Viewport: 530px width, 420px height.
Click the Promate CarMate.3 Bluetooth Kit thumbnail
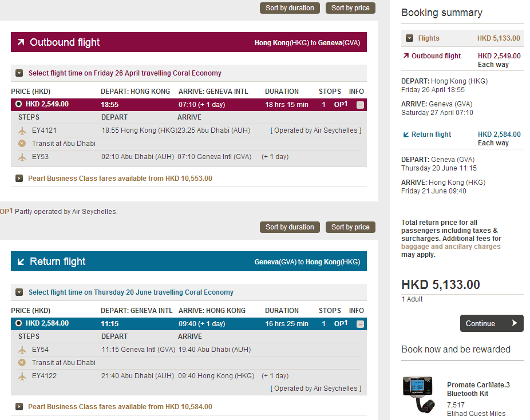pyautogui.click(x=421, y=396)
